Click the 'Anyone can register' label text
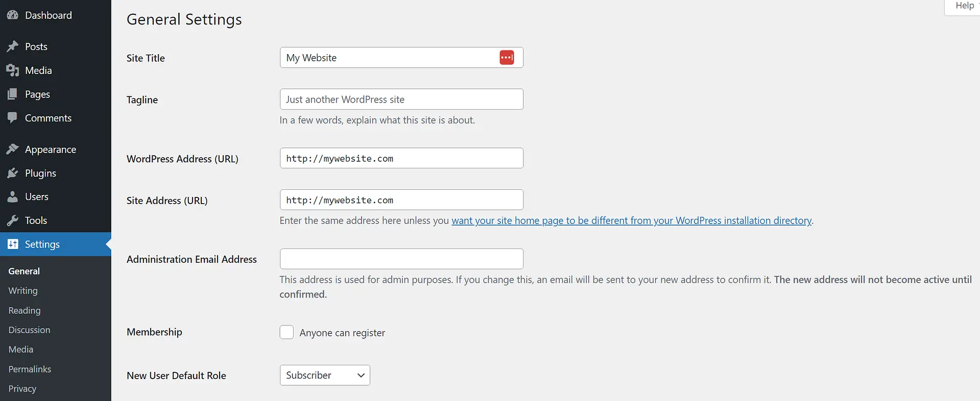This screenshot has width=980, height=401. (x=342, y=333)
